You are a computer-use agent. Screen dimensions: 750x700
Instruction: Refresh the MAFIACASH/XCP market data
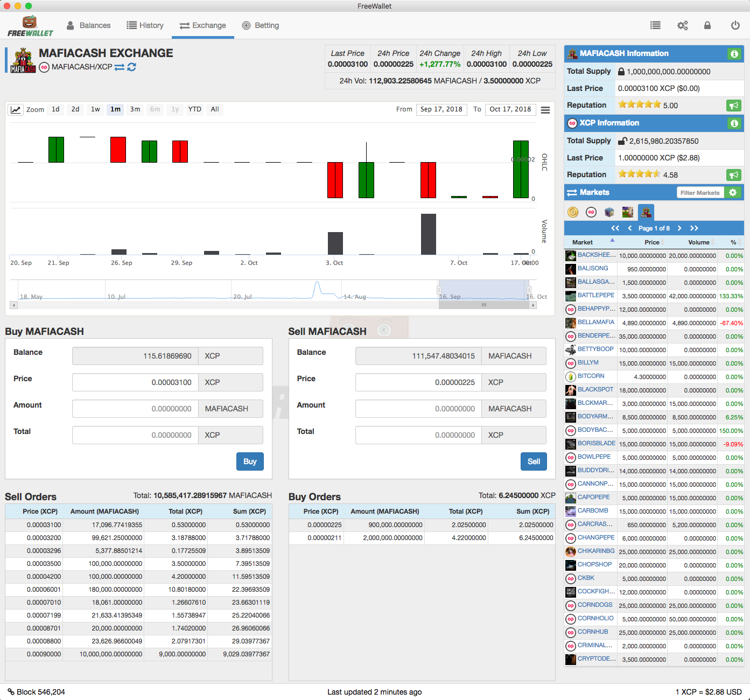pyautogui.click(x=132, y=67)
